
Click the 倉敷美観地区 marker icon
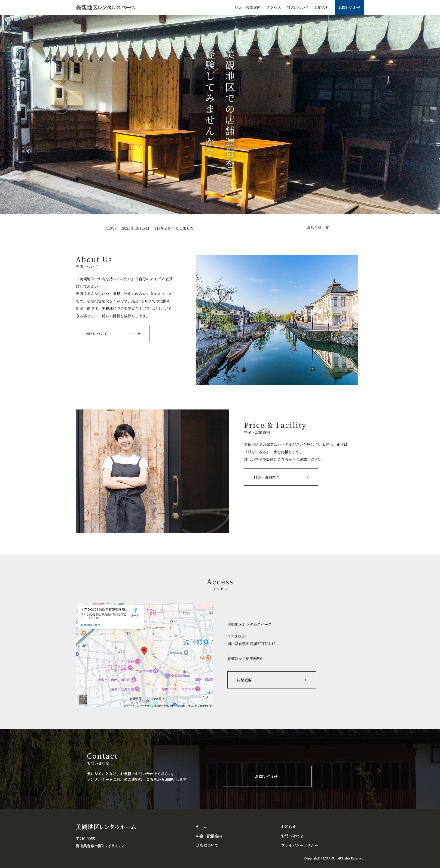167,676
